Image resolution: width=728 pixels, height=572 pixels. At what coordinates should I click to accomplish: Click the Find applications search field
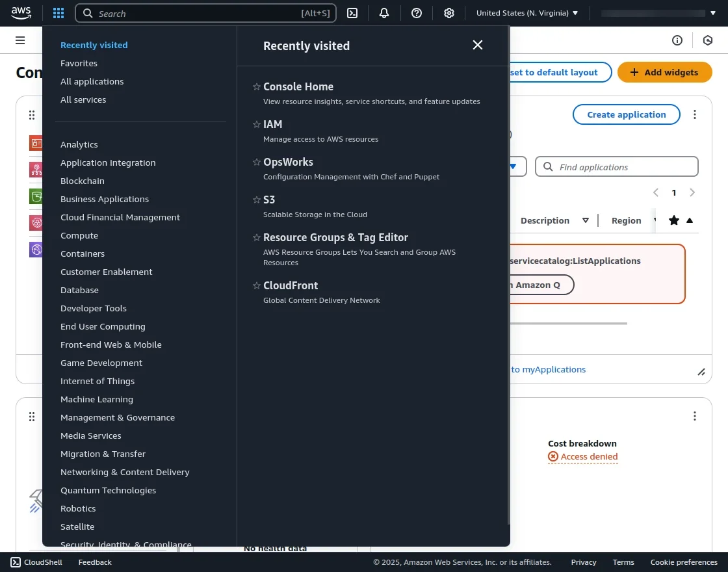pos(616,166)
